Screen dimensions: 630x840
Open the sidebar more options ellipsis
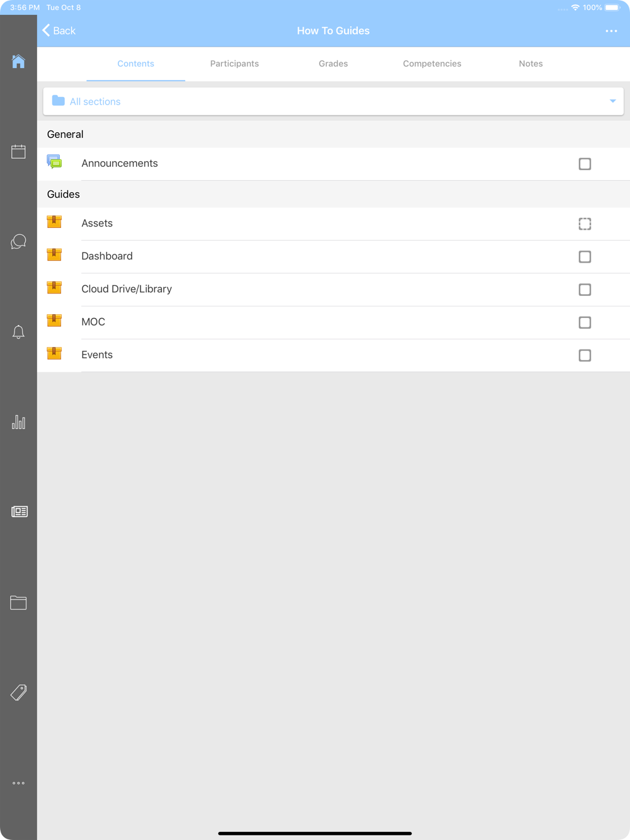coord(18,783)
